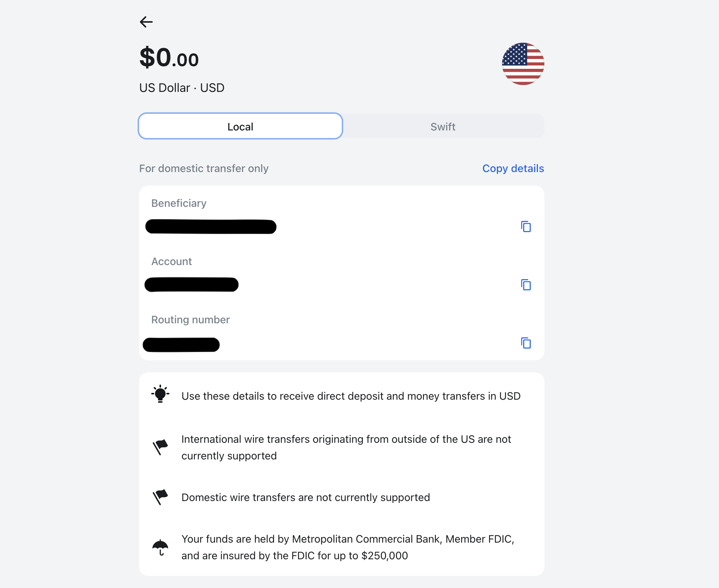Click the US flag currency icon
Viewport: 719px width, 588px height.
[x=523, y=64]
